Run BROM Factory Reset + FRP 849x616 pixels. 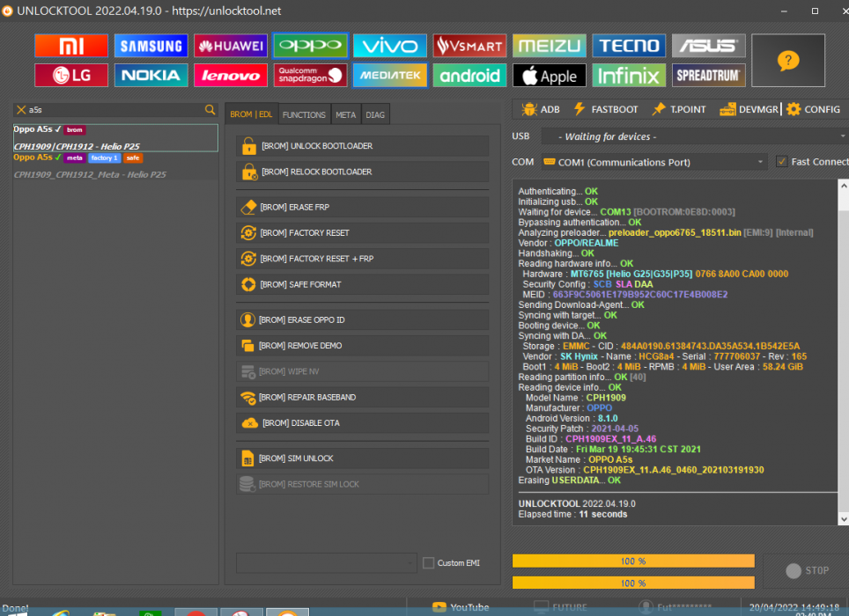point(362,259)
